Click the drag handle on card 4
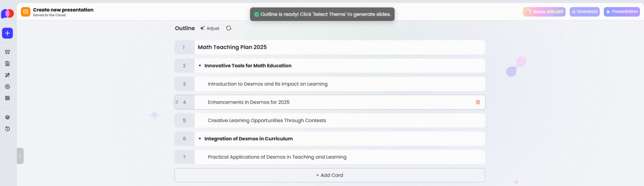Screen dimensions: 644x186 177,102
